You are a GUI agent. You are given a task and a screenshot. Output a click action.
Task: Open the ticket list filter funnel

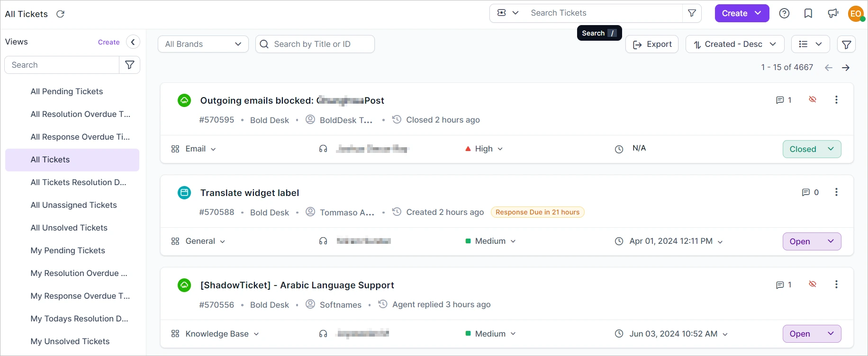[x=846, y=44]
